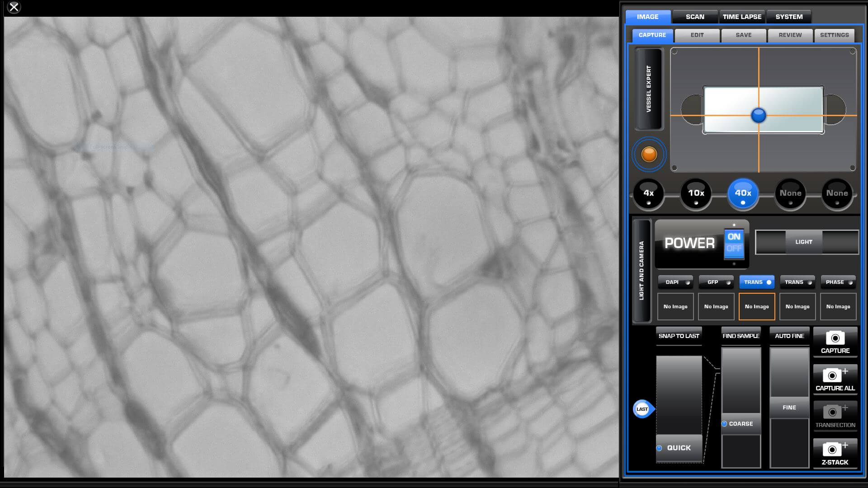
Task: Expand the VESSEL EXPERT panel
Action: pos(648,89)
